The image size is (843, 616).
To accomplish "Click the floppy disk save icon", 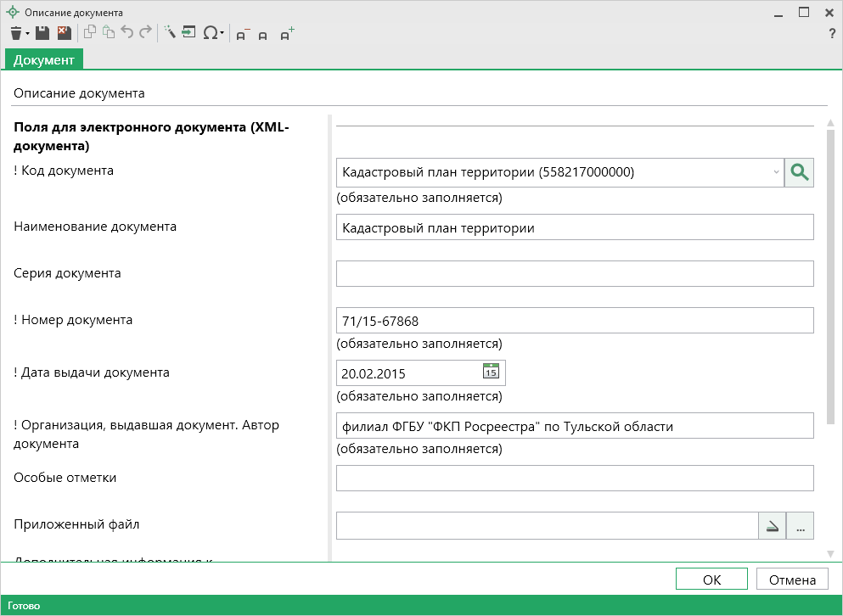I will coord(42,33).
